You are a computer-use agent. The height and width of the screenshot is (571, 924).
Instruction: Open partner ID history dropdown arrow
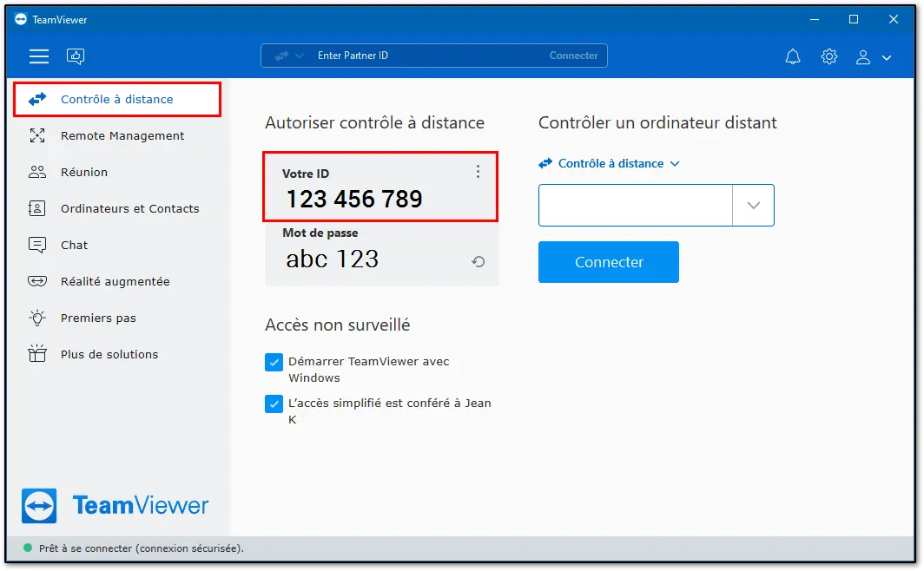click(x=753, y=206)
